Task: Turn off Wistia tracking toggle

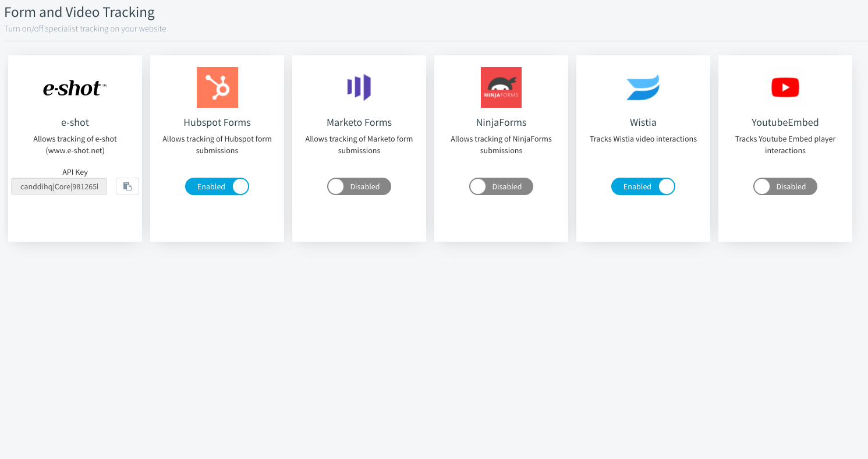Action: [643, 186]
